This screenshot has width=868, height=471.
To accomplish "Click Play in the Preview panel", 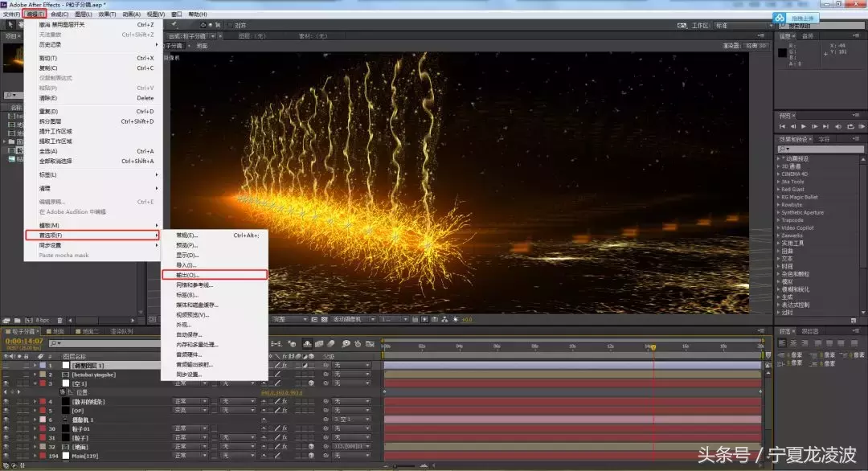I will 804,126.
